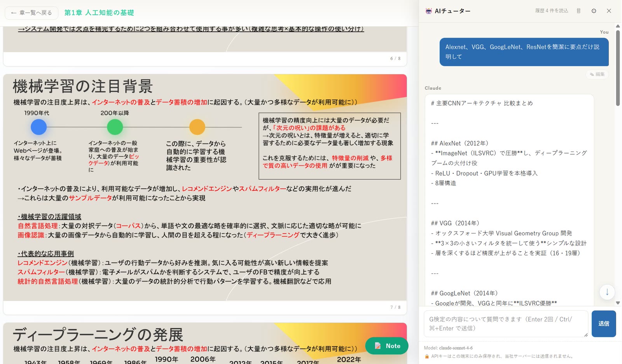The image size is (622, 364).
Task: Click the 送信 send button
Action: [x=604, y=324]
